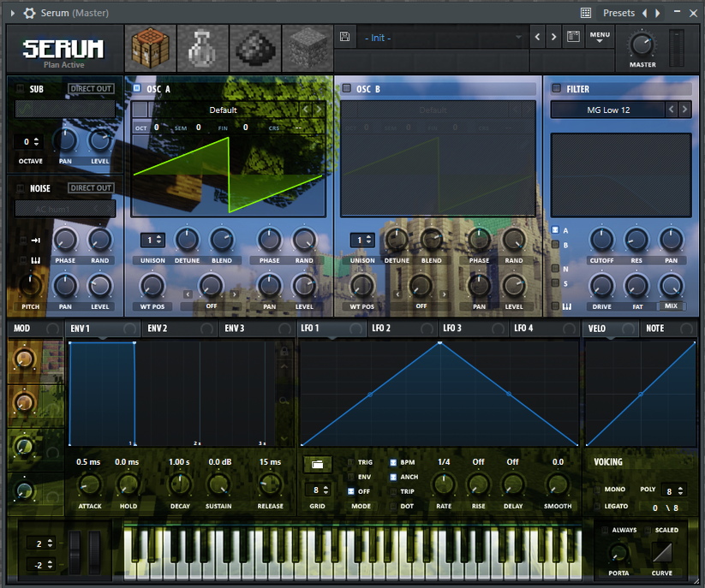The image size is (705, 588).
Task: Toggle the FILTER enable checkbox
Action: tap(556, 88)
